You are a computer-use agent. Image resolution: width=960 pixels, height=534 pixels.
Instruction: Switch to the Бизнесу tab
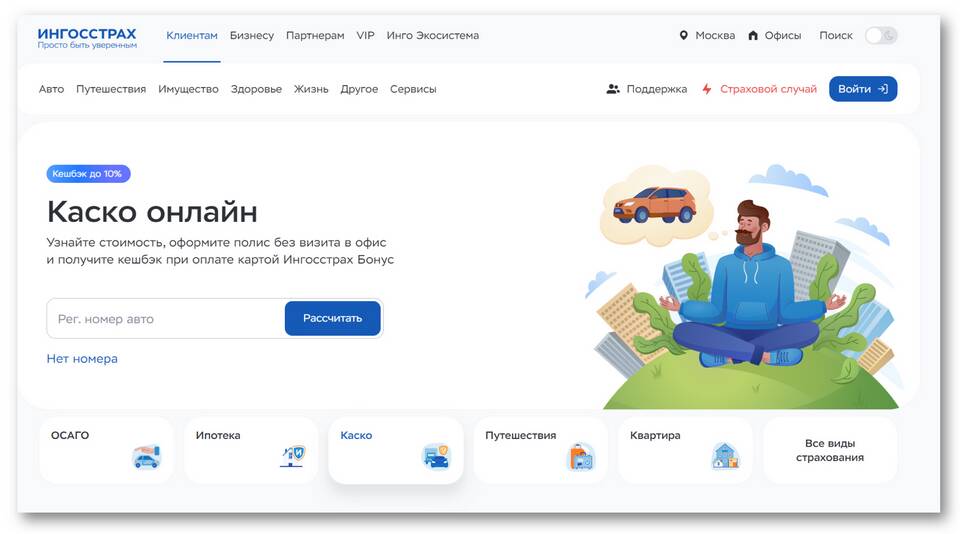tap(252, 36)
